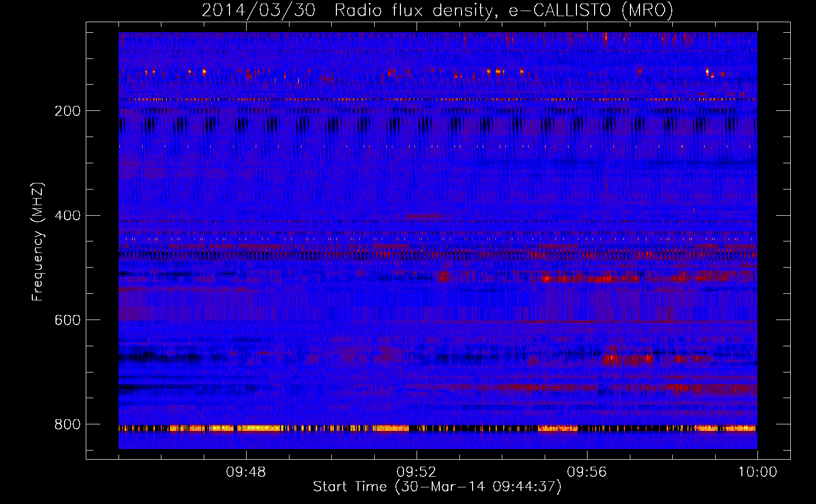Click the 10:00 time tick label
This screenshot has height=504, width=816.
[x=757, y=472]
